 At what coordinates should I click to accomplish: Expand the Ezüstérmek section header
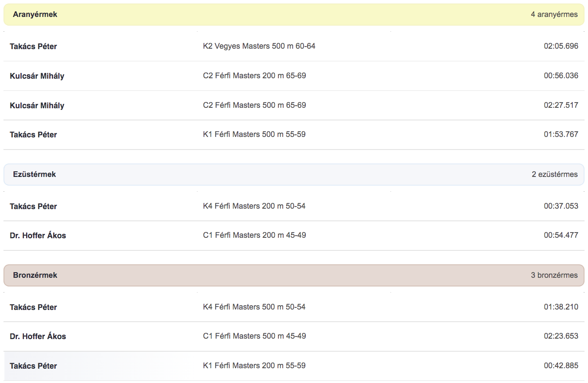(x=294, y=174)
